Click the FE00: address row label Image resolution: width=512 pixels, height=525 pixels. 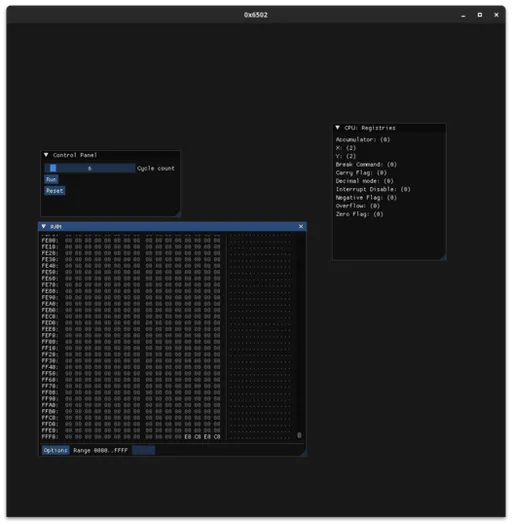[50, 240]
